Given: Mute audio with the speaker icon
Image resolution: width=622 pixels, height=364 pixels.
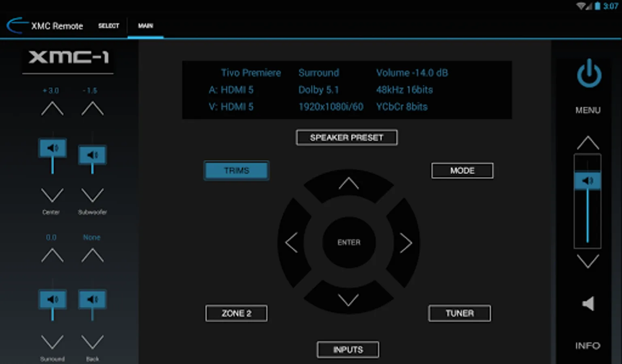Looking at the screenshot, I should click(588, 303).
